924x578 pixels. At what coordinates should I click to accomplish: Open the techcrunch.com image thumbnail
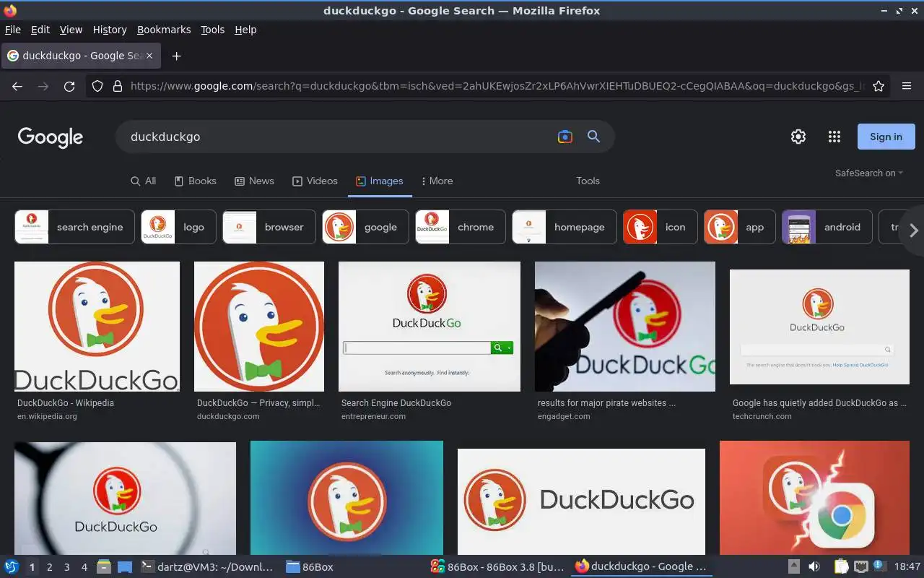[x=819, y=327]
